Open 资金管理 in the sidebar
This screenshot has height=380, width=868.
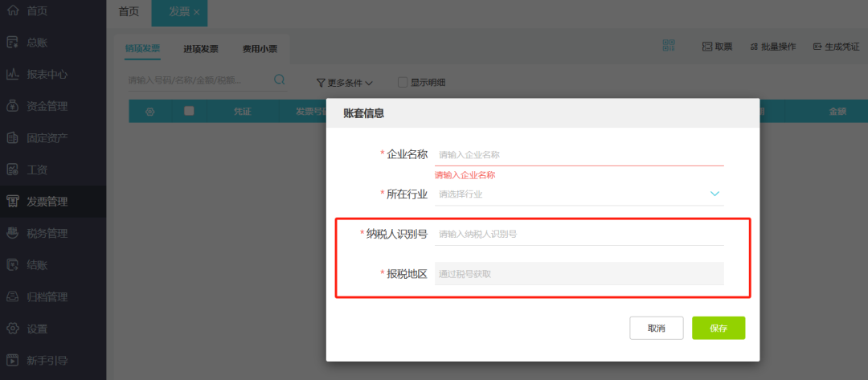(47, 106)
